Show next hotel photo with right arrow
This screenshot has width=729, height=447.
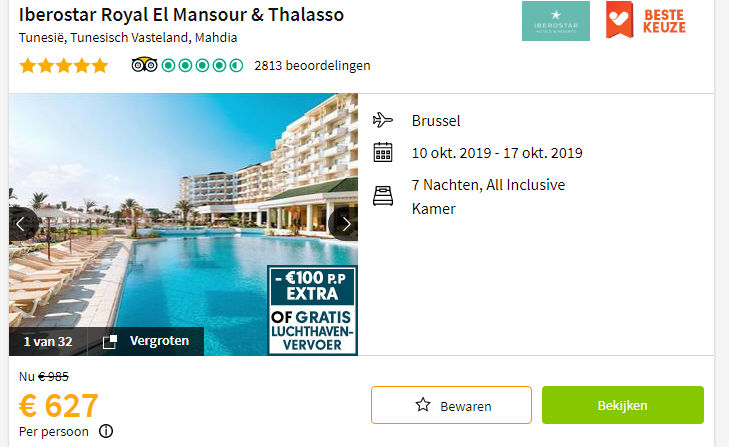344,224
